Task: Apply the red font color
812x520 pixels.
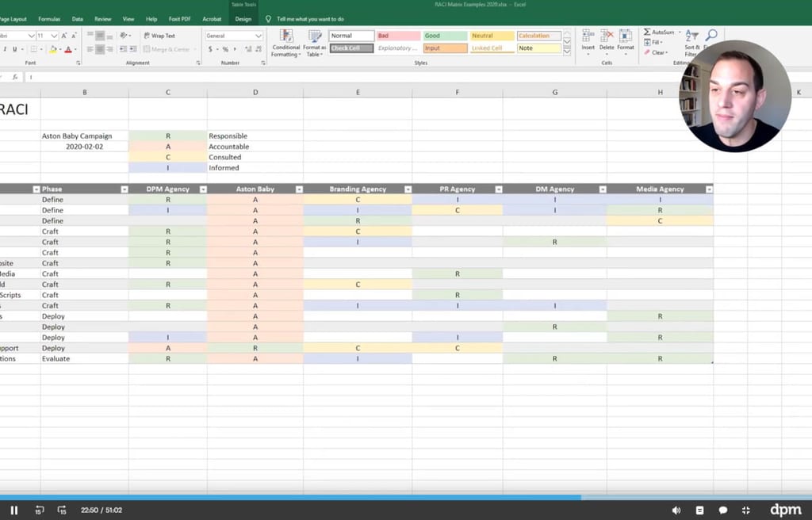Action: (68, 49)
